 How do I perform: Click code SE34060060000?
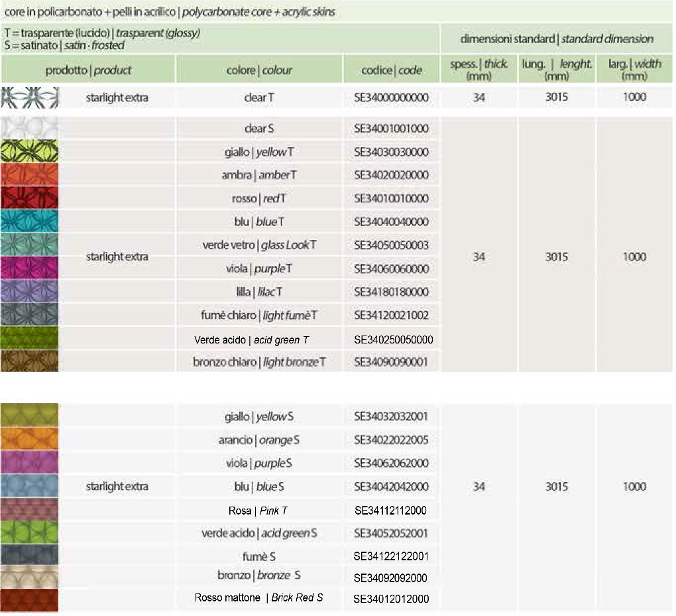coord(392,269)
